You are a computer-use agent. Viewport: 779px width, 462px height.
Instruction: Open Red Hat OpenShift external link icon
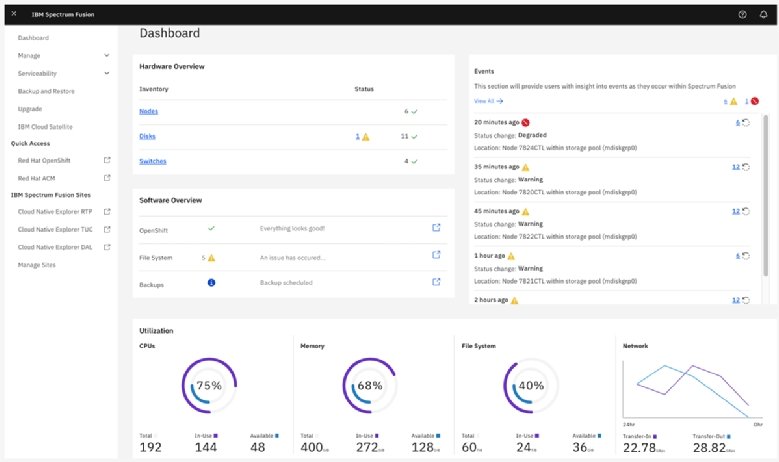107,160
